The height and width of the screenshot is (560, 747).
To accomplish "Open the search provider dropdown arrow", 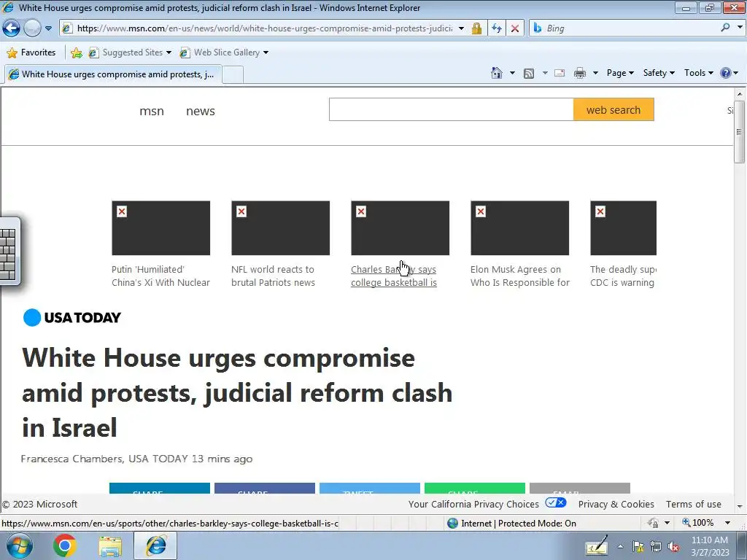I will (740, 28).
